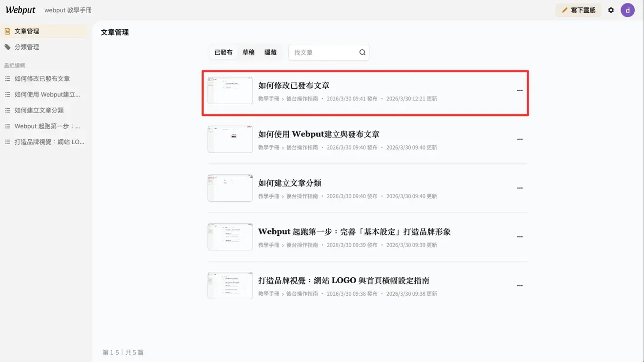Image resolution: width=644 pixels, height=362 pixels.
Task: Switch to the 草稿 tab
Action: point(249,53)
